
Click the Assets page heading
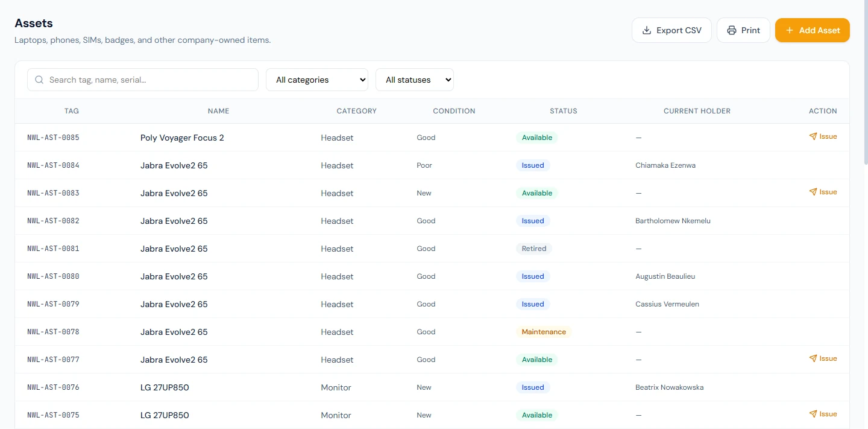tap(34, 24)
